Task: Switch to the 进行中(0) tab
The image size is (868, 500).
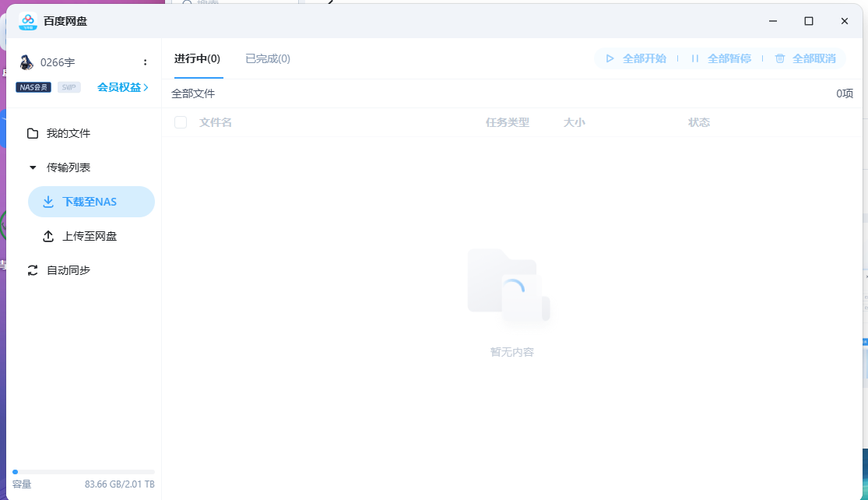Action: 197,58
